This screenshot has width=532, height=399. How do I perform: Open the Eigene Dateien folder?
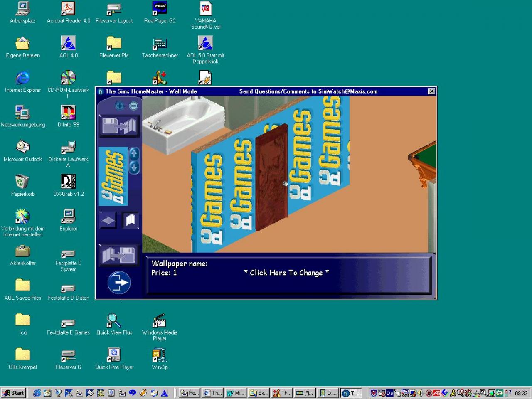[x=22, y=47]
